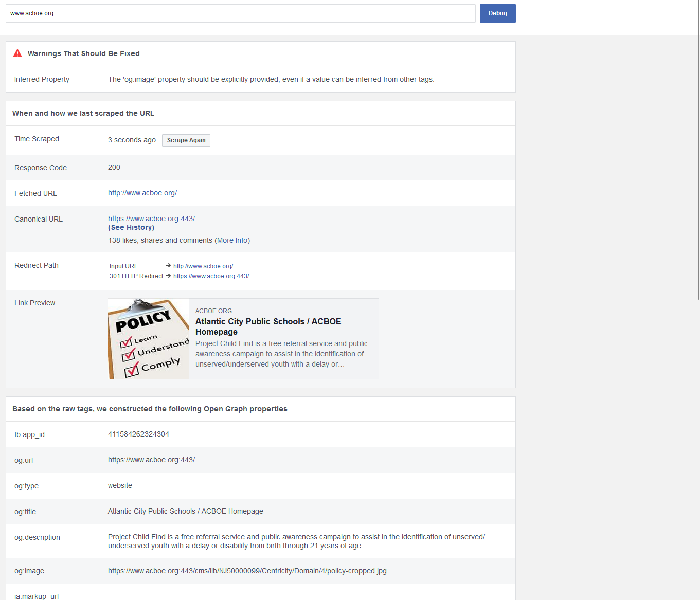700x600 pixels.
Task: Click the Inferred Property label
Action: [42, 79]
